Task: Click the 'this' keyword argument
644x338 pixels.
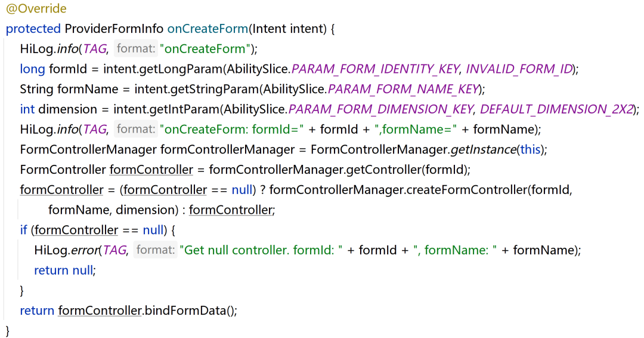Action: (530, 149)
